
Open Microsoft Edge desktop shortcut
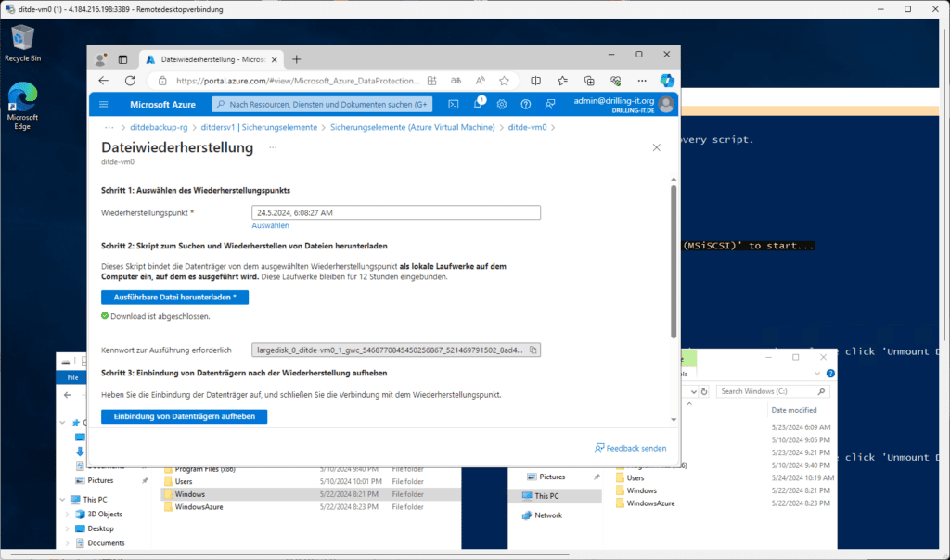[x=22, y=106]
